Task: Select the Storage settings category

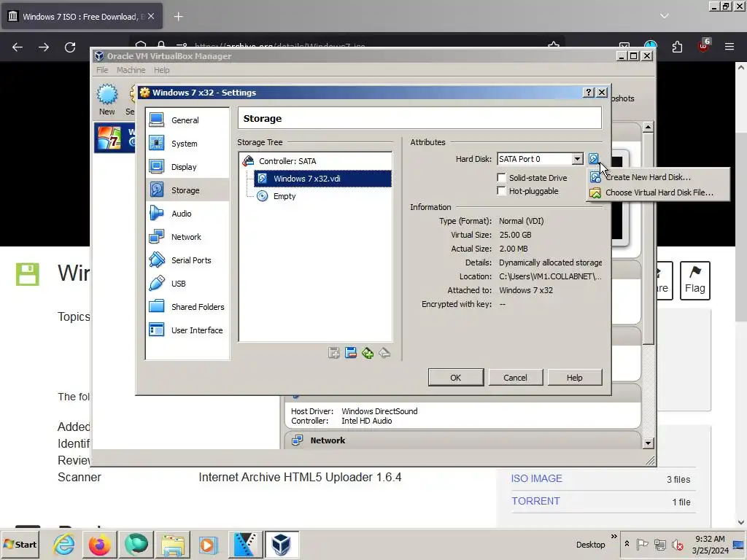Action: click(187, 190)
